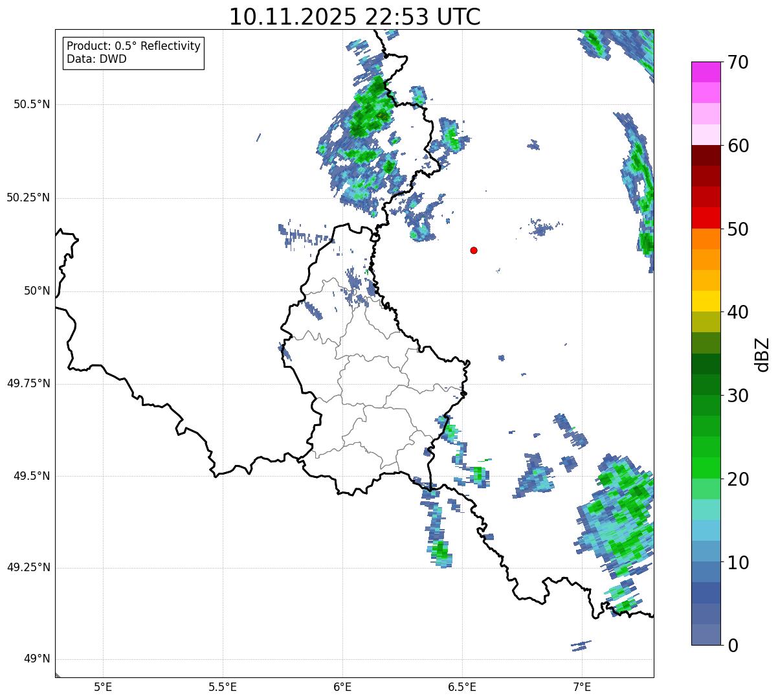Click the "49°N" latitude tick label
The image size is (778, 700).
pos(37,659)
